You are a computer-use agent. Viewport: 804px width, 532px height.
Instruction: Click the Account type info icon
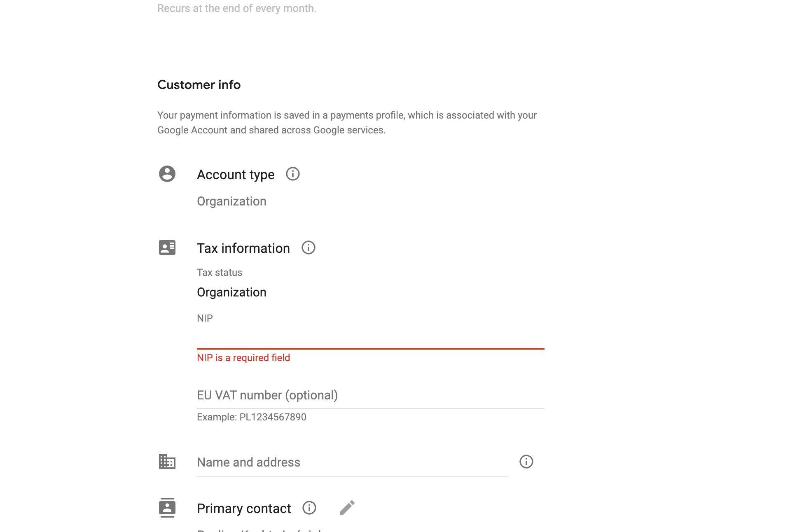pos(293,174)
